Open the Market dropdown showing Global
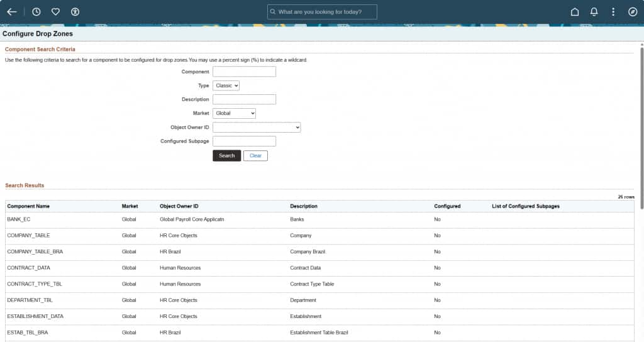 pyautogui.click(x=234, y=113)
